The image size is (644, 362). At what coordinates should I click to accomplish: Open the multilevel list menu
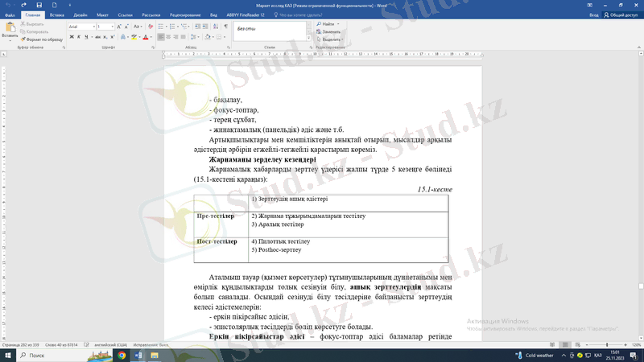tap(185, 27)
